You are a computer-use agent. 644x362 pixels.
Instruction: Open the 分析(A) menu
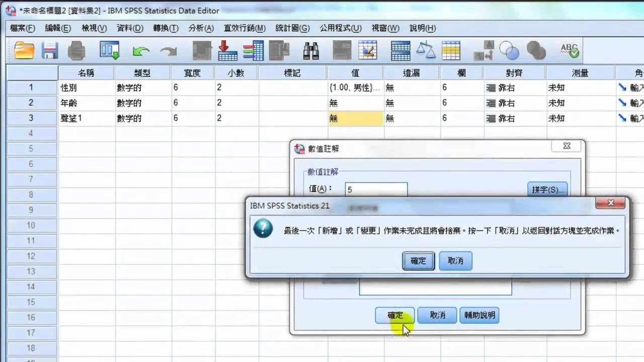(201, 28)
